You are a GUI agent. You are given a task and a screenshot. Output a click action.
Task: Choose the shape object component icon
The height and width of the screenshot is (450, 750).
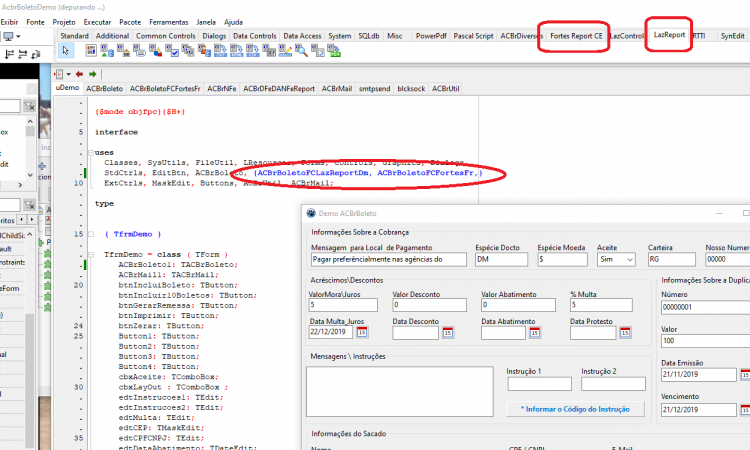click(x=155, y=50)
